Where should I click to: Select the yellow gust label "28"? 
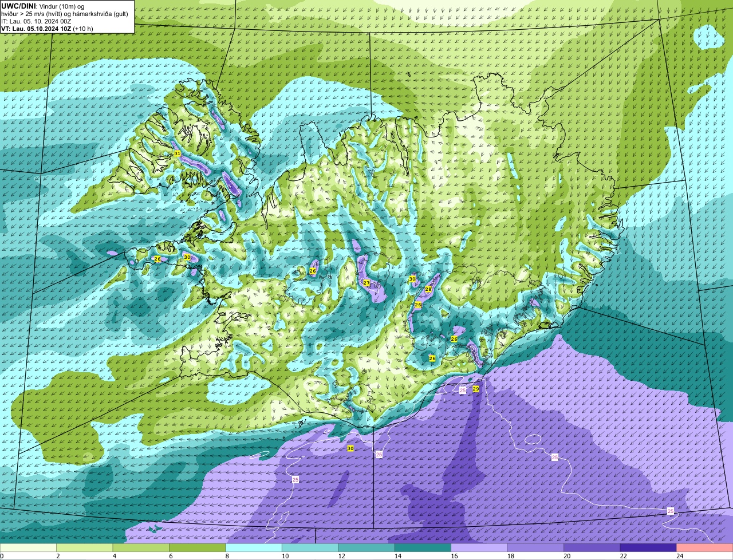428,289
